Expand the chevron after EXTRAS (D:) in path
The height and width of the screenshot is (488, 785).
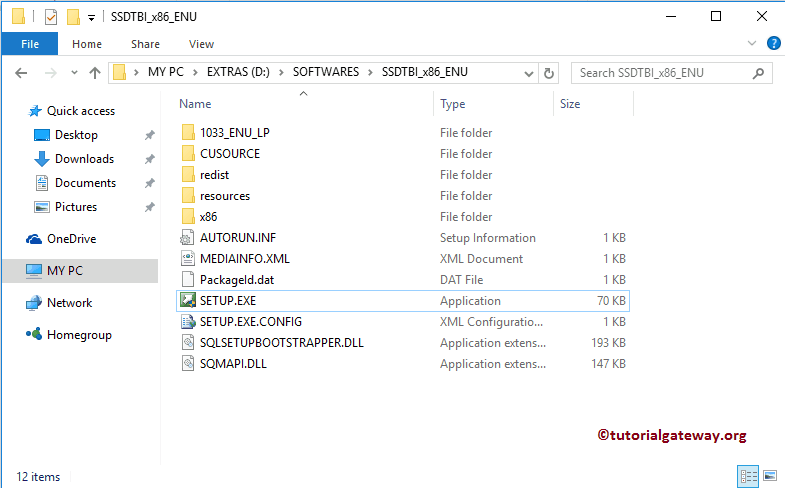pos(281,73)
